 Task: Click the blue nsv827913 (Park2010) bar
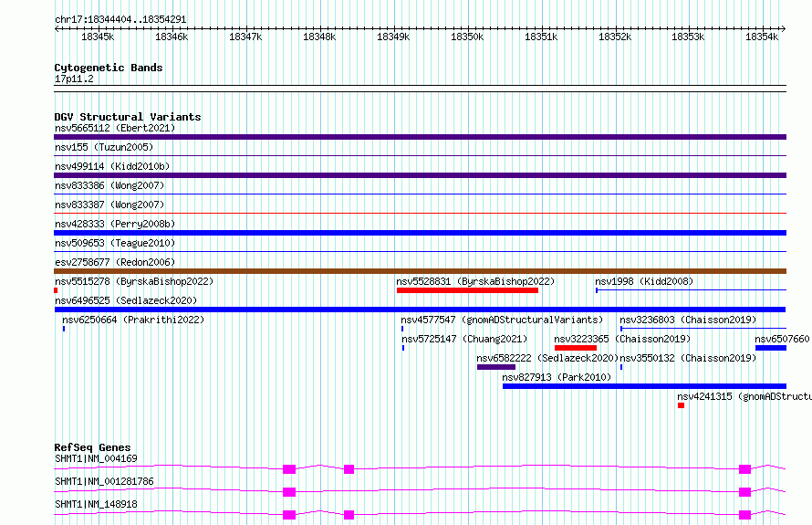click(645, 386)
